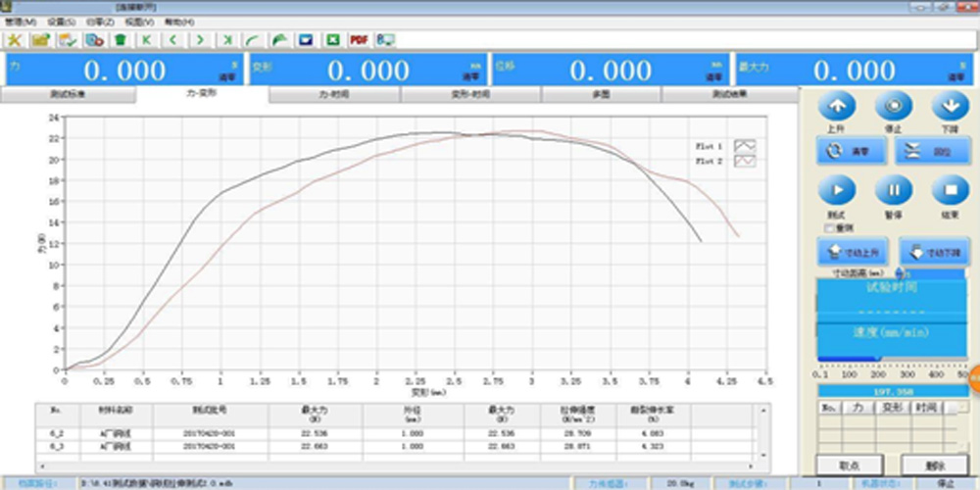Jump to first record with K arrow icon
Viewport: 980px width, 490px height.
tap(147, 40)
